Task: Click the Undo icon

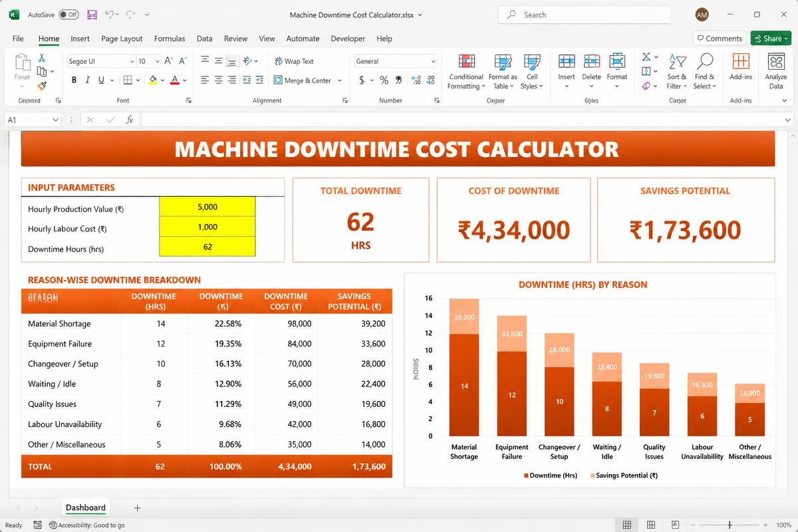Action: [x=110, y=14]
